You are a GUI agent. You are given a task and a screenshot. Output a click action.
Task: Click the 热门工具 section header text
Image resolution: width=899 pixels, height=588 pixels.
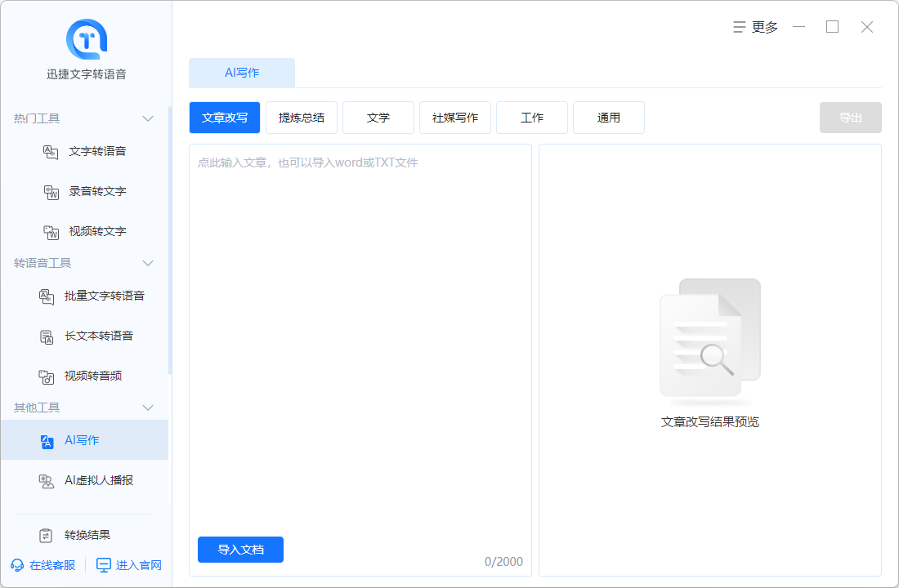click(37, 118)
